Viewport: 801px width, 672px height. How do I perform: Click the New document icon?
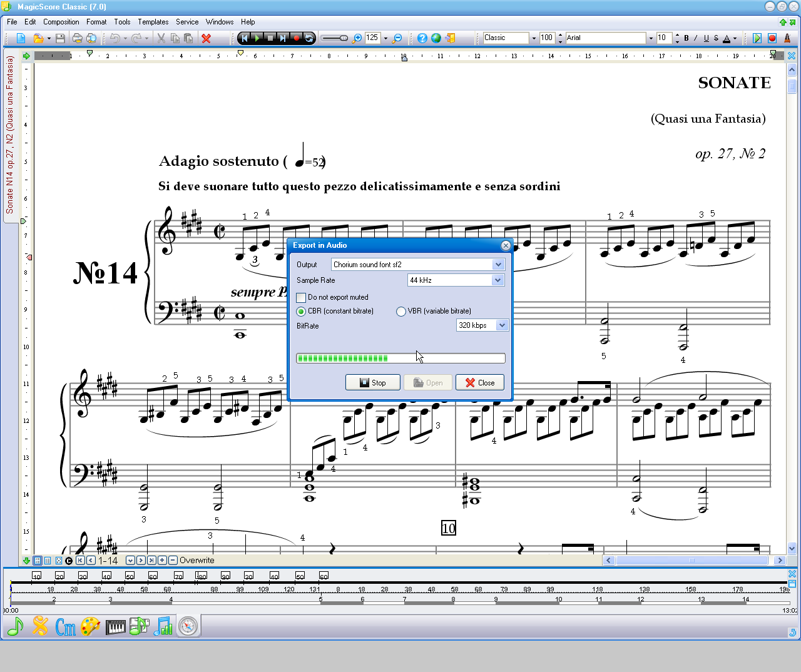[x=21, y=38]
